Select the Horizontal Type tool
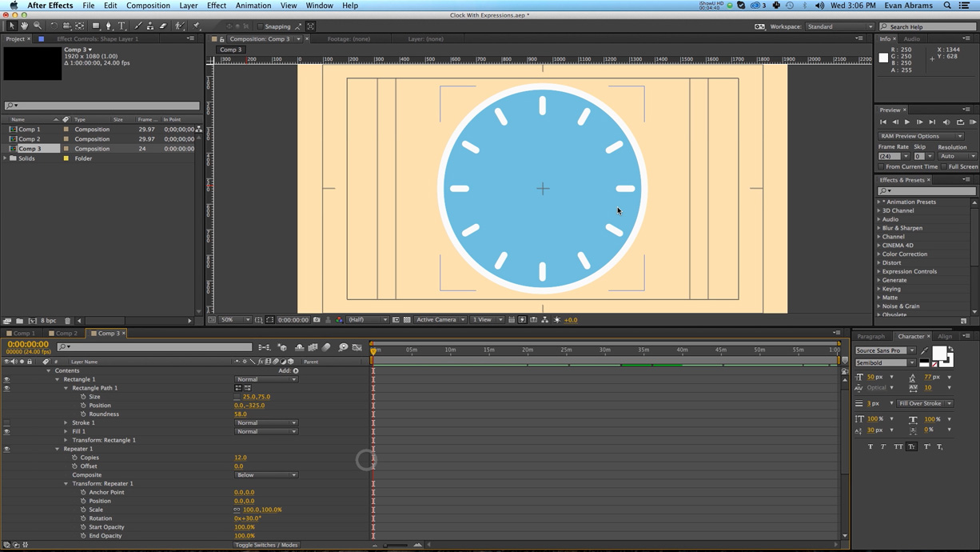Viewport: 980px width, 552px height. click(x=122, y=25)
